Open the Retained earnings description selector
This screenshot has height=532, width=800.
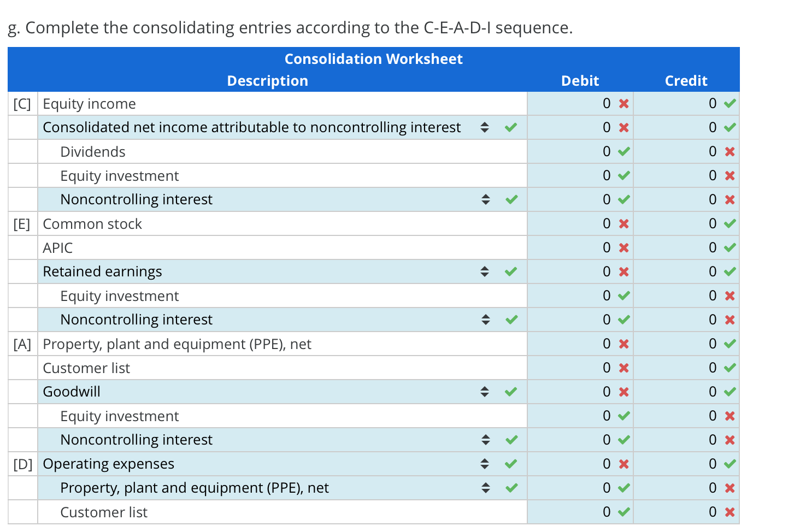485,271
